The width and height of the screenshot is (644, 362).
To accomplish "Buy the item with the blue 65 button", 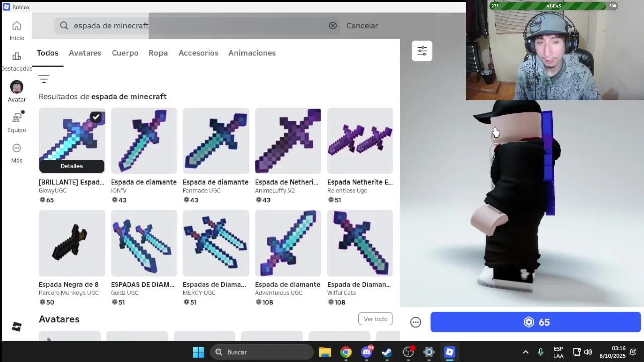I will click(536, 322).
